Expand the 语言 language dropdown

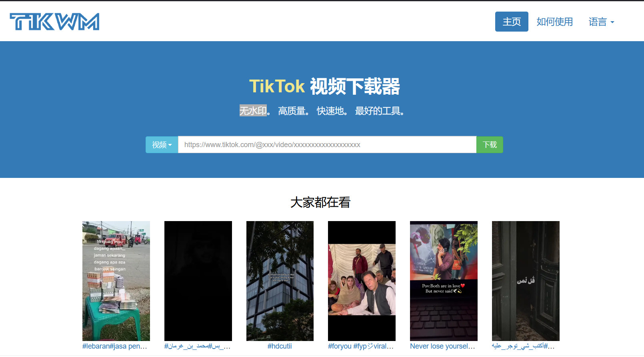pos(601,22)
